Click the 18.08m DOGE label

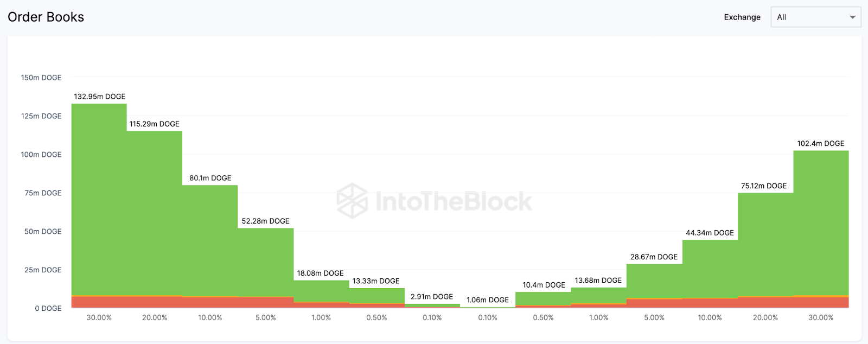pos(320,273)
